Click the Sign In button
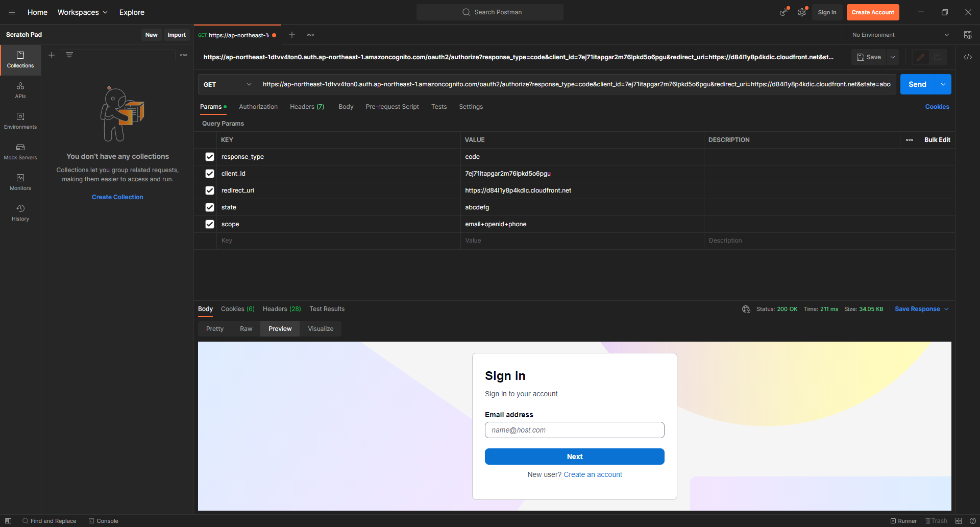The image size is (980, 527). click(827, 12)
